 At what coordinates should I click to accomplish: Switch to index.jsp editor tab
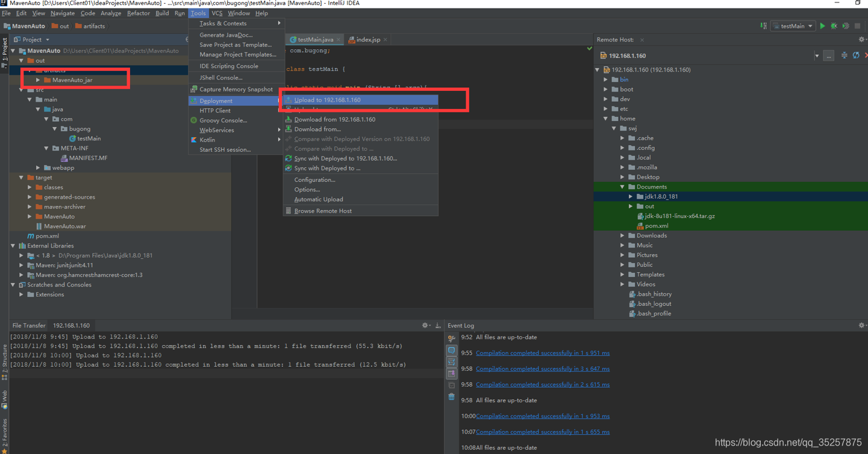tap(367, 40)
